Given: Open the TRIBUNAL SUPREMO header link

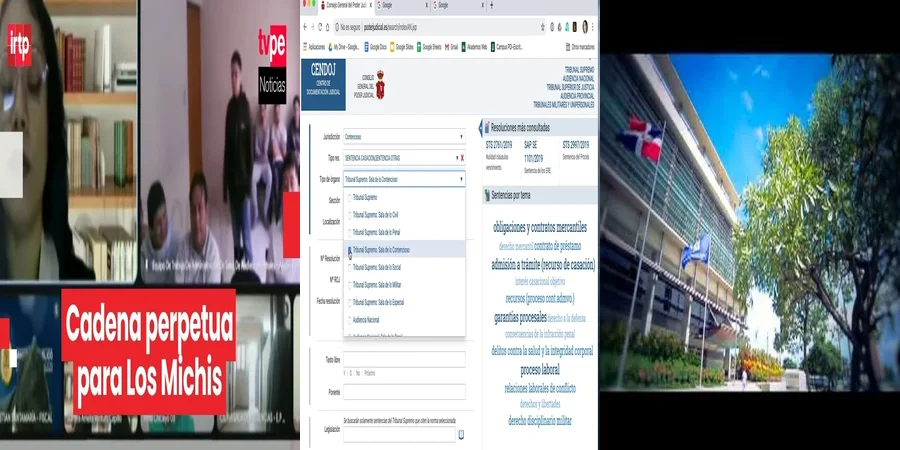Looking at the screenshot, I should pos(580,69).
